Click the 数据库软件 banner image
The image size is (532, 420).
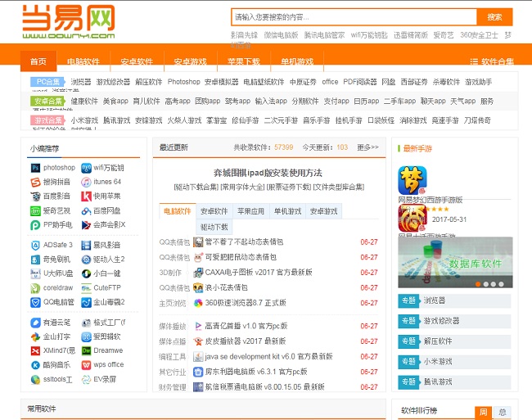455,262
